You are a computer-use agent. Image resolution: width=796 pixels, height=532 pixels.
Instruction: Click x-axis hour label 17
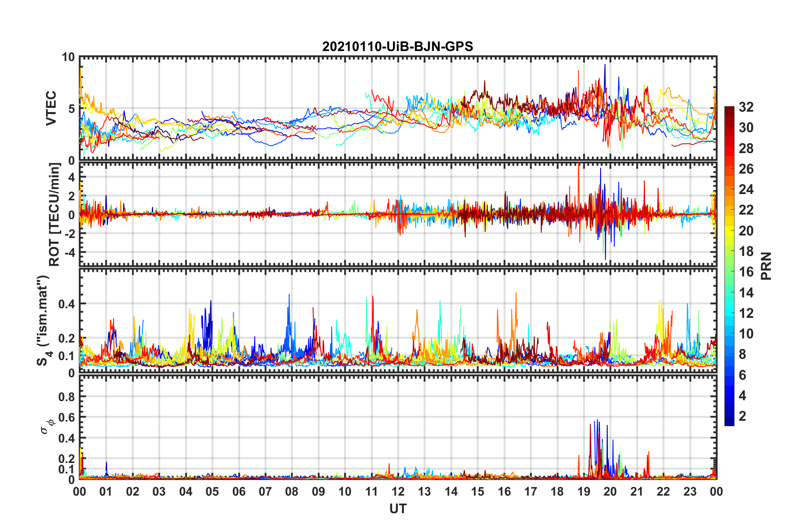[x=531, y=491]
